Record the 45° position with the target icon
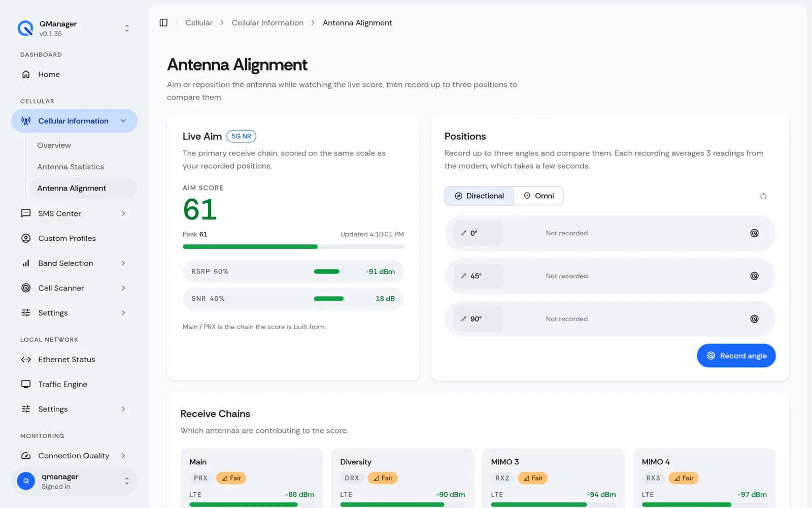The image size is (812, 508). tap(754, 276)
